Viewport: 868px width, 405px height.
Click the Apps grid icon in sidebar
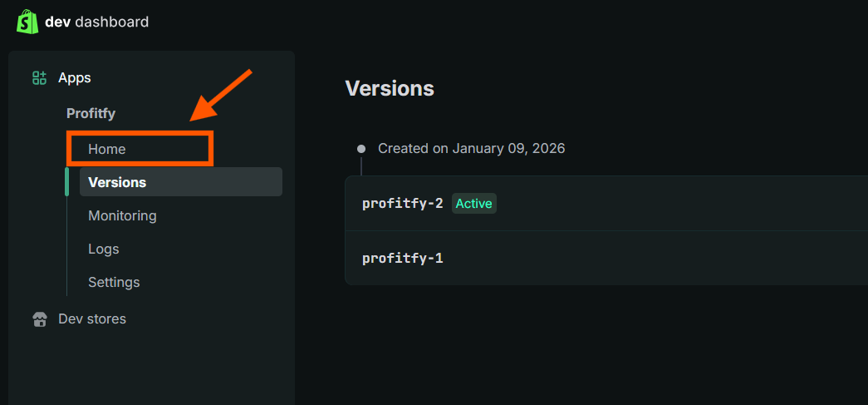39,78
